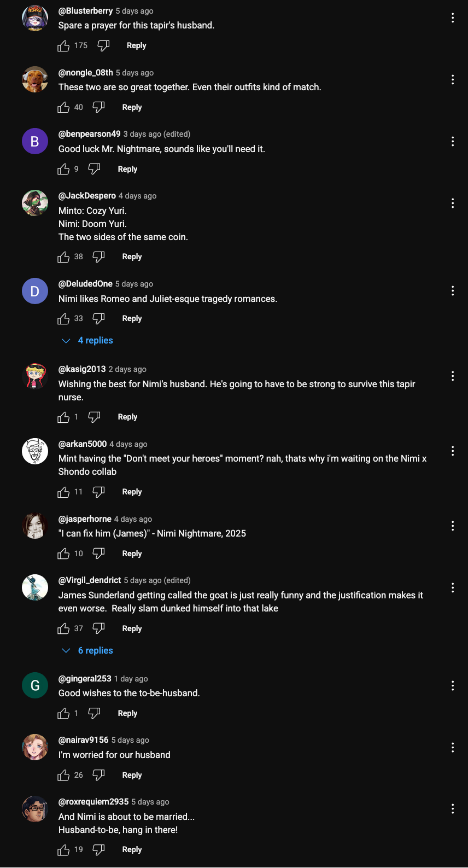This screenshot has height=868, width=468.
Task: Thumbs up @arkan5000's Shondo collab comment
Action: tap(63, 492)
